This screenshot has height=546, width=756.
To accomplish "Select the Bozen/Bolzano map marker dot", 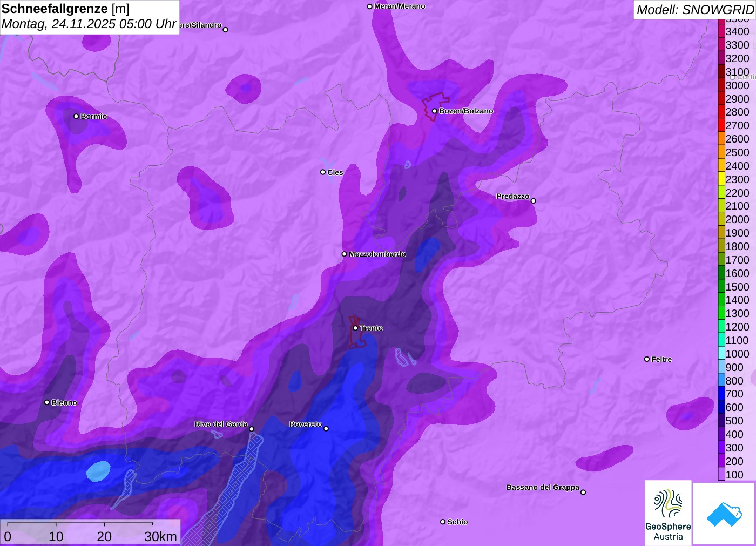I will 435,111.
